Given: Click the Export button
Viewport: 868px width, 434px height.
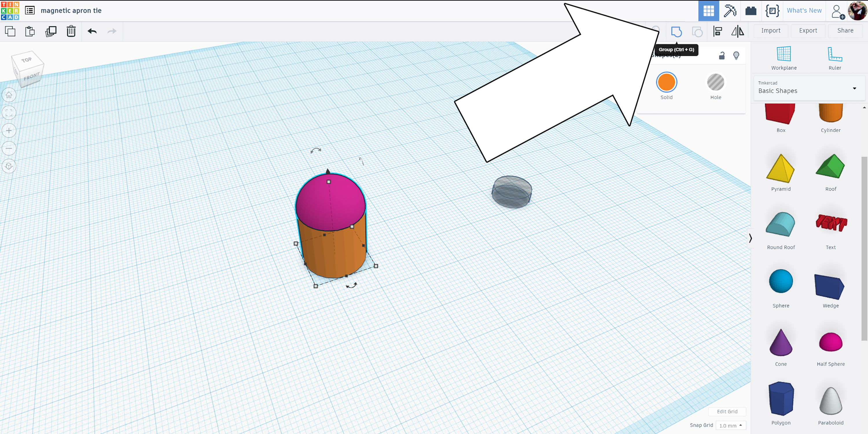Looking at the screenshot, I should (x=808, y=31).
